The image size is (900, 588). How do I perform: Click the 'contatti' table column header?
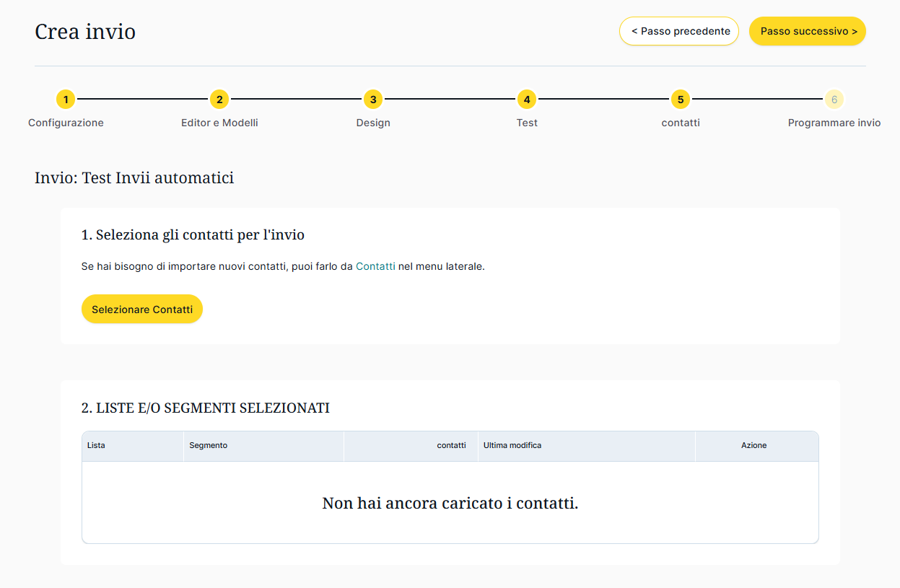click(x=451, y=445)
